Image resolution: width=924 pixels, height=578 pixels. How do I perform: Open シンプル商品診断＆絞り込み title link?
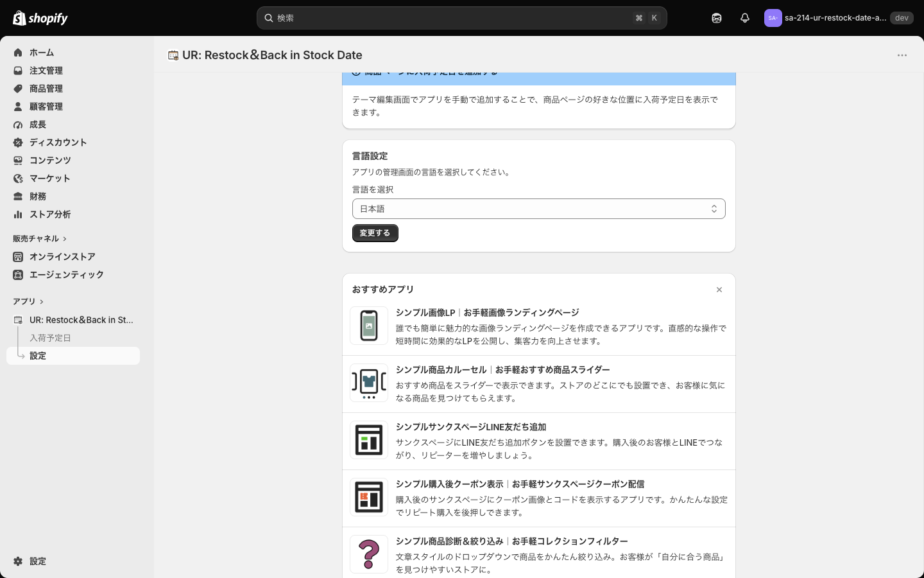(x=512, y=541)
